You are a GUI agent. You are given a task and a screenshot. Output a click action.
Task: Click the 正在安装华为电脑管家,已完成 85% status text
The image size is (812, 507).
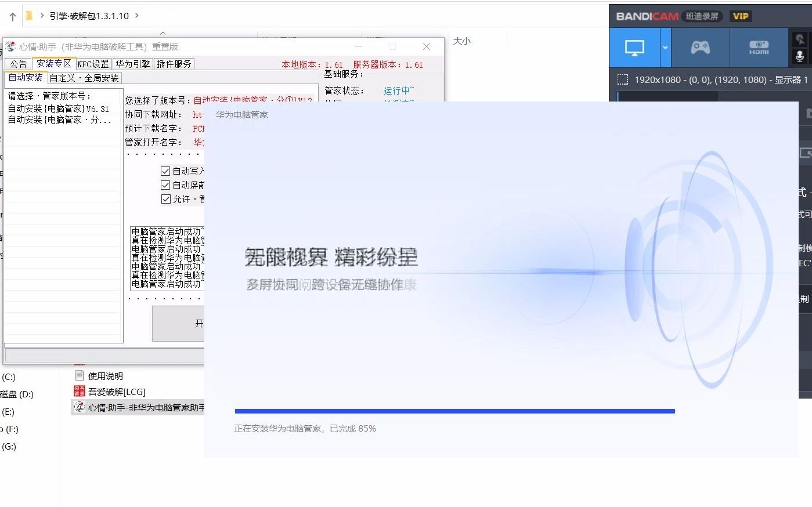coord(305,429)
